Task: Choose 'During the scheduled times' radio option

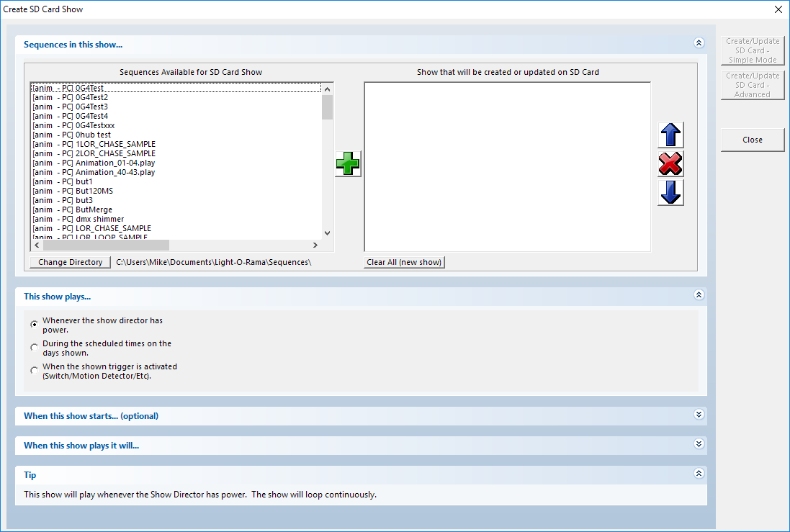Action: click(35, 348)
